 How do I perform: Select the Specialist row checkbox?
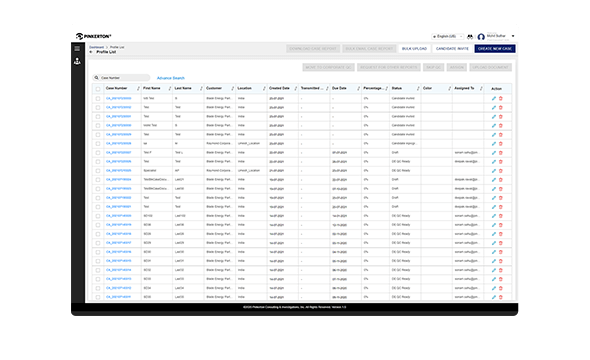[98, 171]
